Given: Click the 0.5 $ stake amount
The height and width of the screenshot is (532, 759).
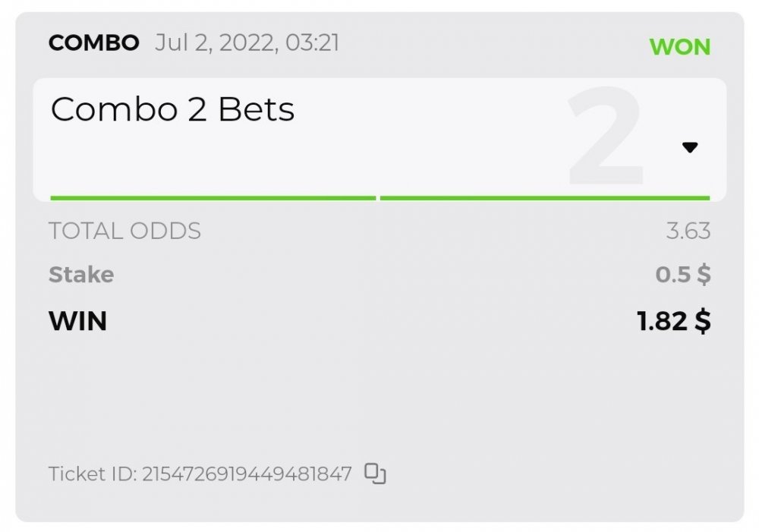Looking at the screenshot, I should pos(682,275).
